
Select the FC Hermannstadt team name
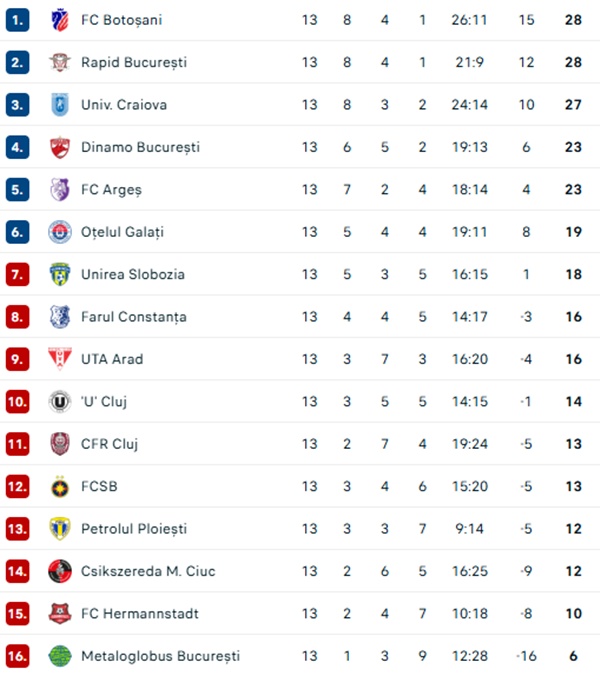(x=139, y=614)
